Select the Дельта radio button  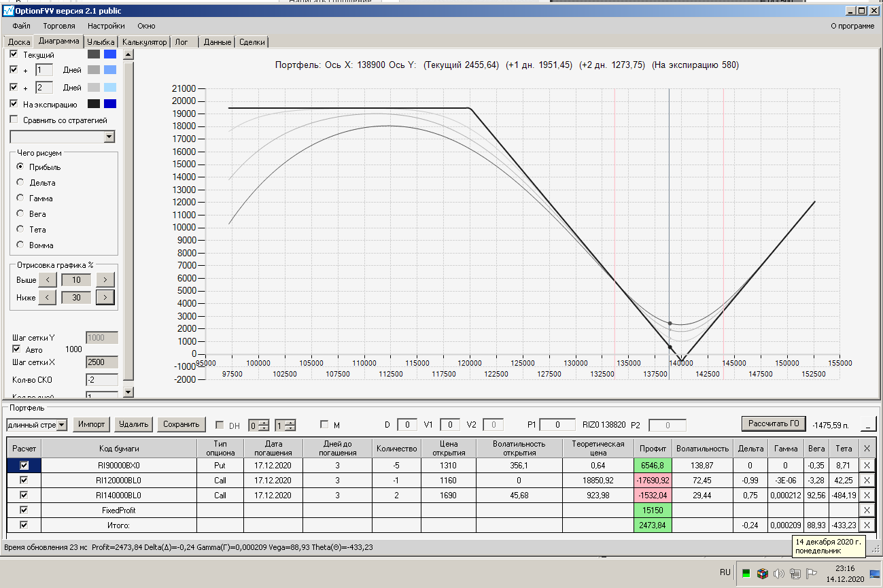20,182
